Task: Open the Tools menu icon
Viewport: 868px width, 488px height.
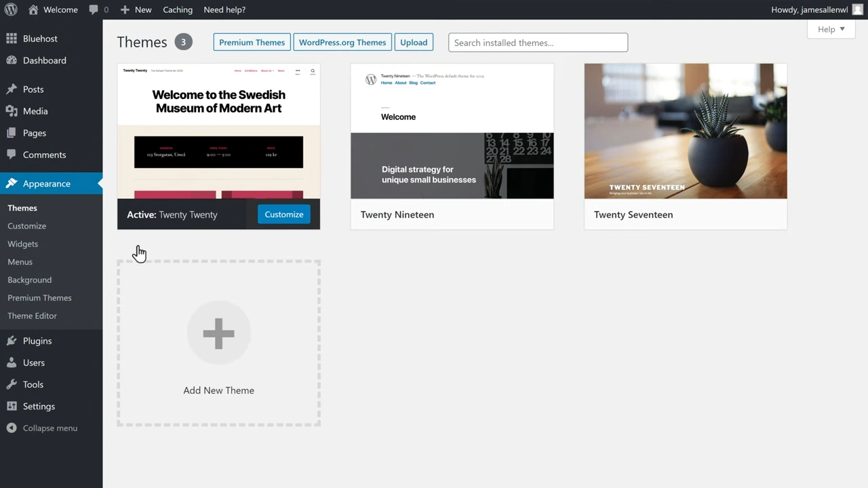Action: 12,384
